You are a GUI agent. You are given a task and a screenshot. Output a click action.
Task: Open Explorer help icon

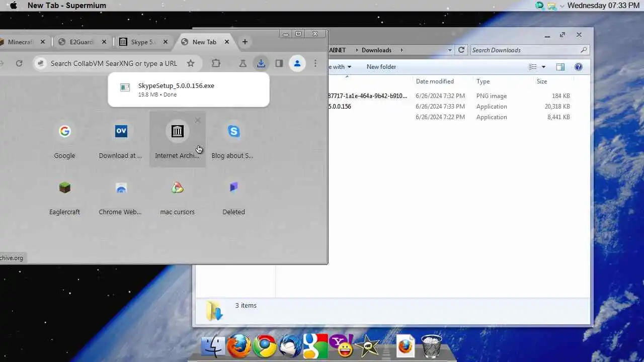click(x=579, y=67)
